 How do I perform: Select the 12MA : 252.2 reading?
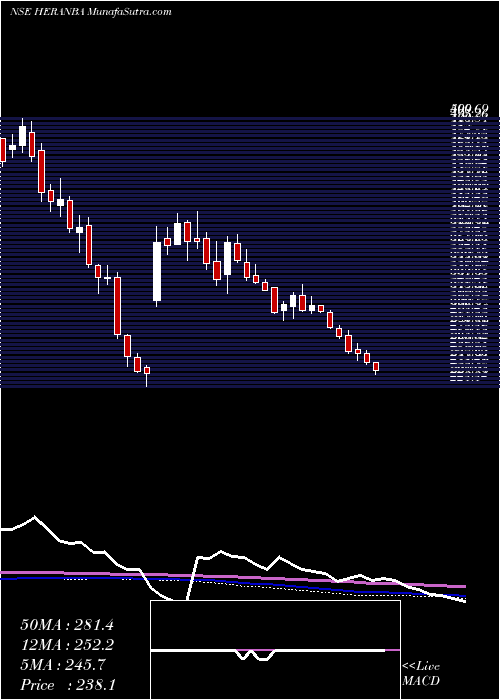pyautogui.click(x=67, y=645)
